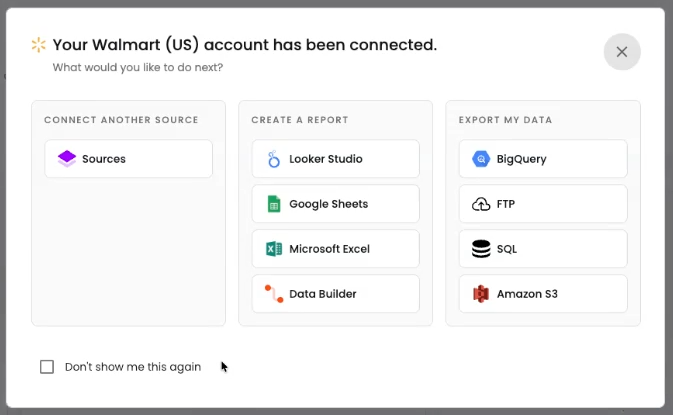The width and height of the screenshot is (673, 415).
Task: Select the Microsoft Excel report option
Action: point(335,249)
